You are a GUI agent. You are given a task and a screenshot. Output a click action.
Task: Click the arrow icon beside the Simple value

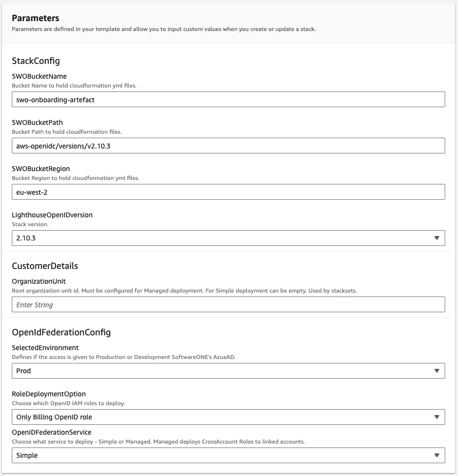click(436, 455)
